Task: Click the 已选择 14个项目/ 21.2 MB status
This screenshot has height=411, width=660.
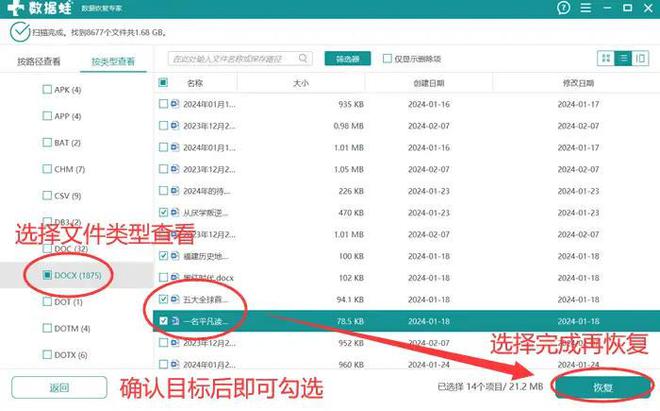Action: tap(490, 386)
